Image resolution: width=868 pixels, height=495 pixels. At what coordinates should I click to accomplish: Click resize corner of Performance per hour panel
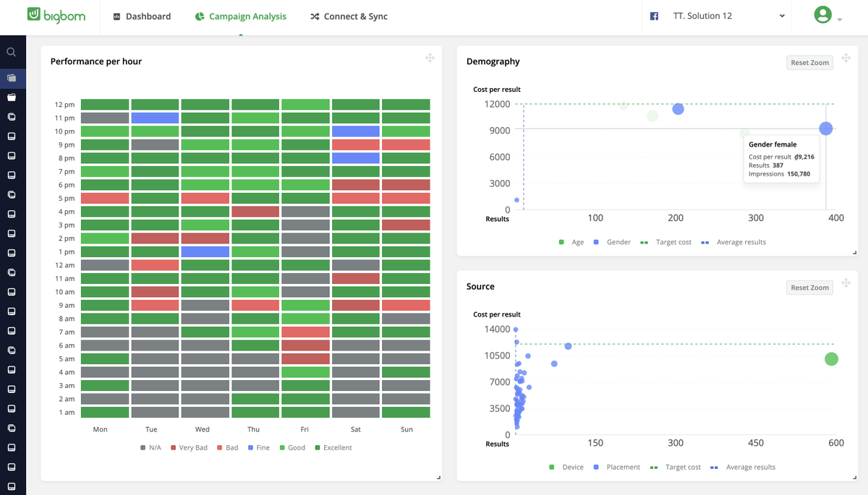(438, 477)
